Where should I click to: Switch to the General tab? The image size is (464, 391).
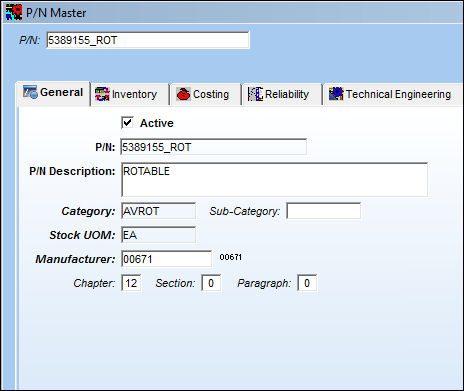(53, 93)
